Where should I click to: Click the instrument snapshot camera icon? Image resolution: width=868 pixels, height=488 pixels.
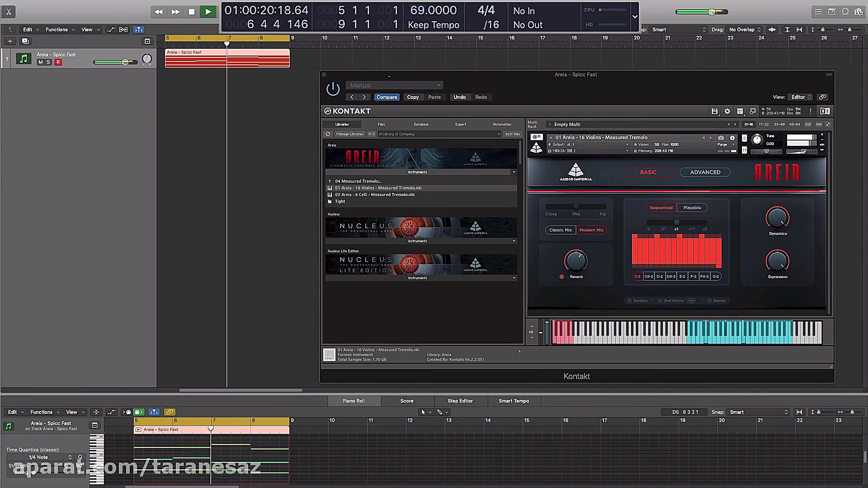[721, 138]
